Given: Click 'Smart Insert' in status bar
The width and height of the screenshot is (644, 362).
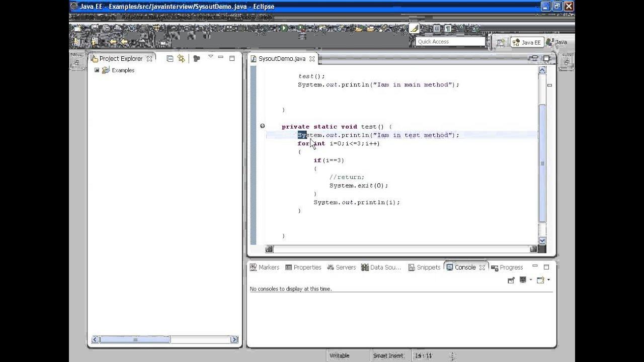Looking at the screenshot, I should point(388,355).
